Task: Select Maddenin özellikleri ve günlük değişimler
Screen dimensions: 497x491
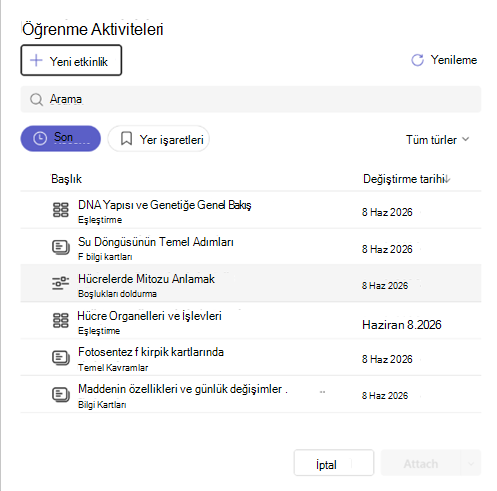Action: coord(251,394)
